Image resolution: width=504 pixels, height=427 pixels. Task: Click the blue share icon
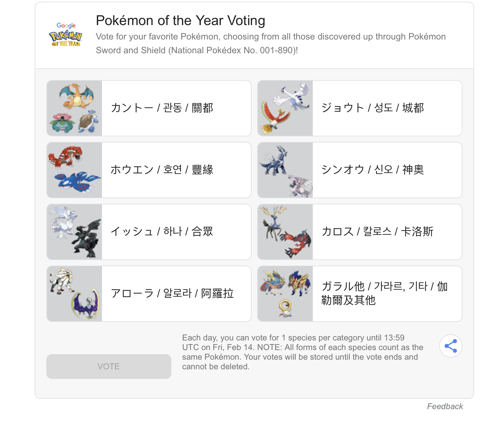click(451, 346)
